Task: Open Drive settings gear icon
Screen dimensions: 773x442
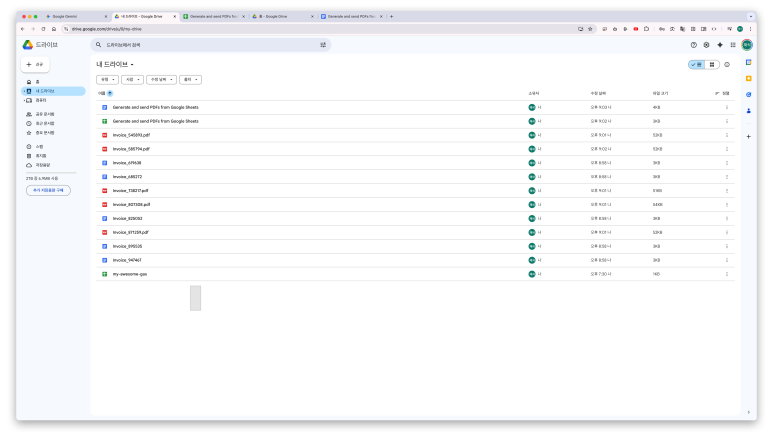Action: pyautogui.click(x=706, y=45)
